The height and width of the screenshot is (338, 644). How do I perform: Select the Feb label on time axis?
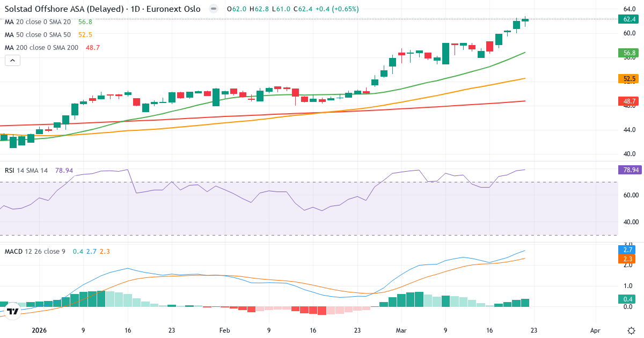pyautogui.click(x=224, y=330)
